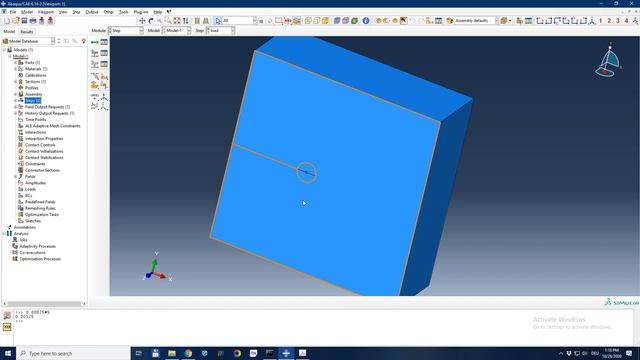This screenshot has height=360, width=640.
Task: Click the Create Step tool icon
Action: tap(95, 42)
